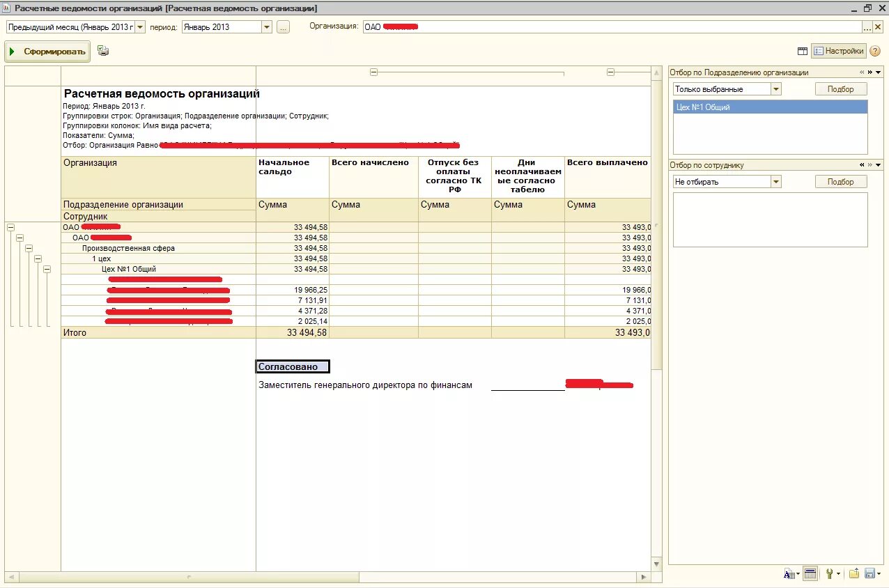This screenshot has width=889, height=588.
Task: Click the vertical scrollbar up arrow of report
Action: tap(656, 72)
